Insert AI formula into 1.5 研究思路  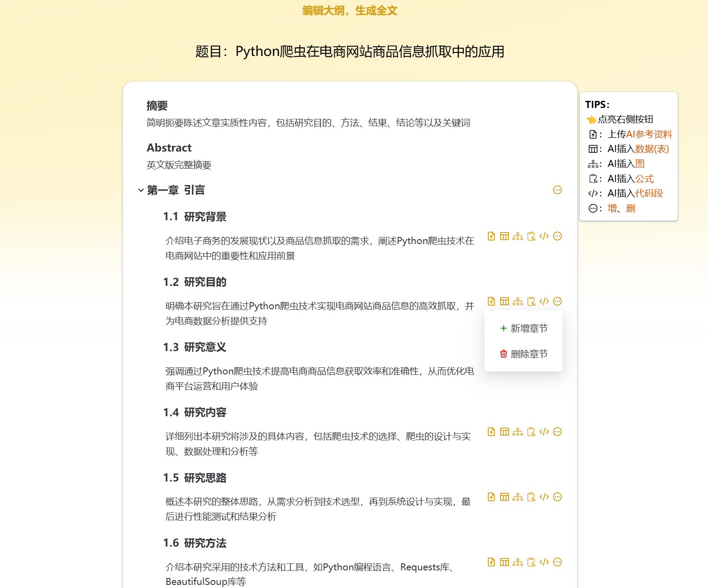click(x=531, y=497)
